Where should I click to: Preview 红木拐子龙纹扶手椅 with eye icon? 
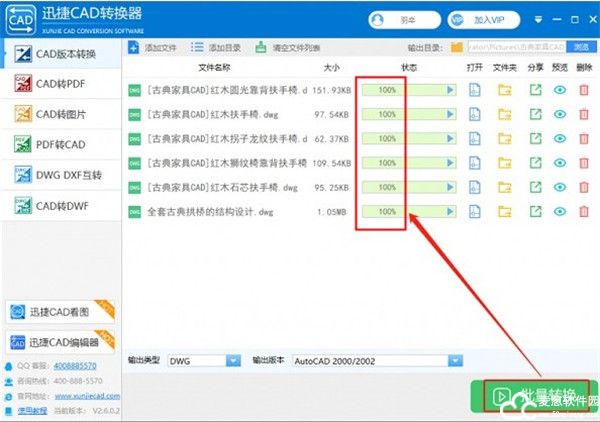pyautogui.click(x=560, y=138)
